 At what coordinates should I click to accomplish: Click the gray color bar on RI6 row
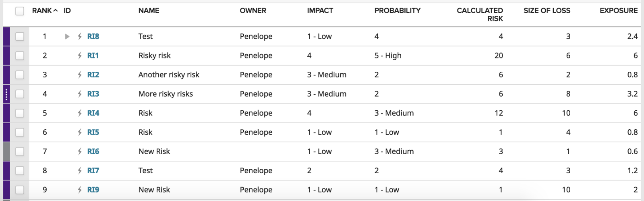(x=6, y=151)
